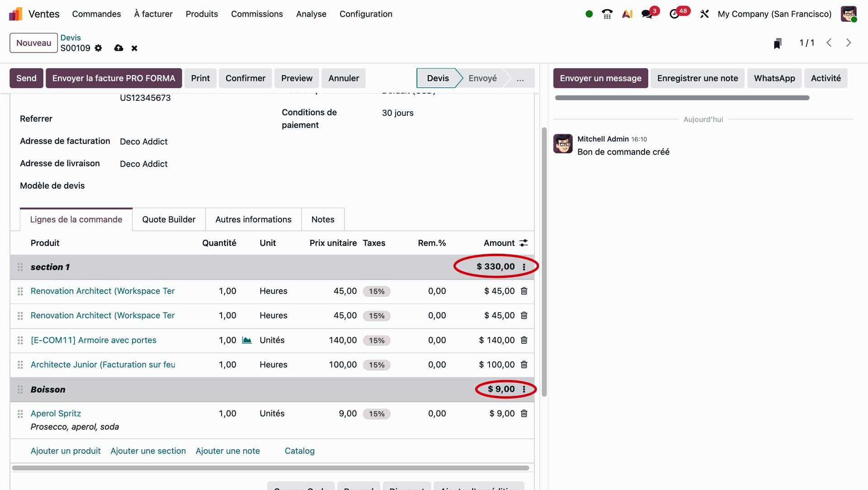Open the activities clock icon
The height and width of the screenshot is (490, 868).
[x=674, y=14]
